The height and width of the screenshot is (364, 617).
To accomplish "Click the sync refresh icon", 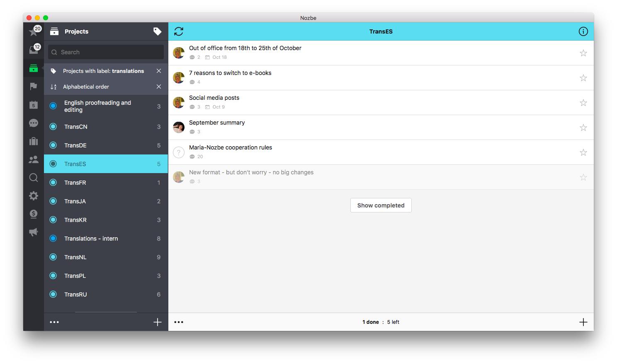I will pyautogui.click(x=179, y=31).
